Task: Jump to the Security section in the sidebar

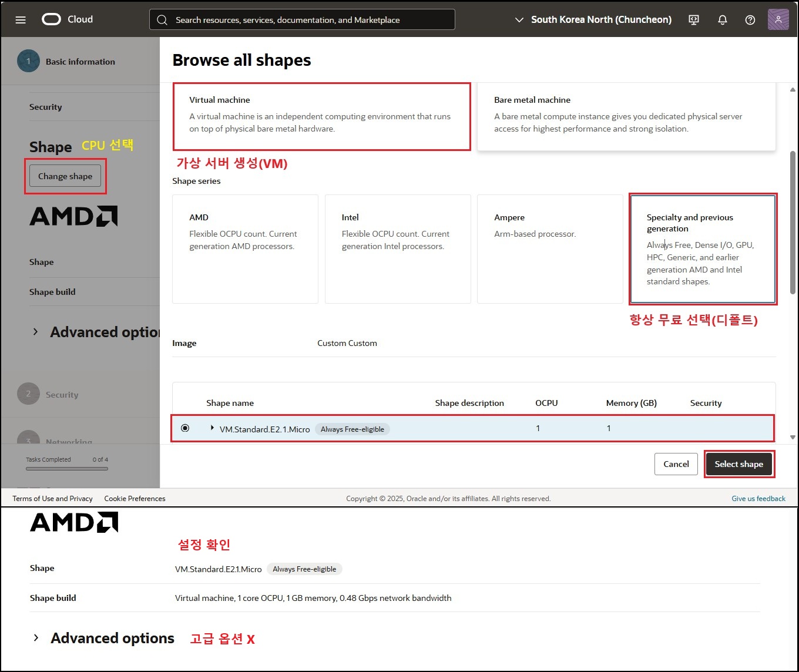Action: 46,107
